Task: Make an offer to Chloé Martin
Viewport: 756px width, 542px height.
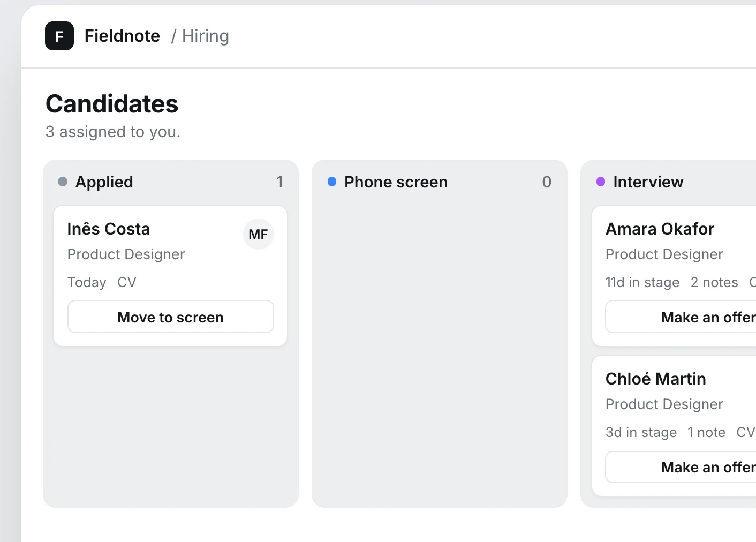Action: click(x=681, y=467)
